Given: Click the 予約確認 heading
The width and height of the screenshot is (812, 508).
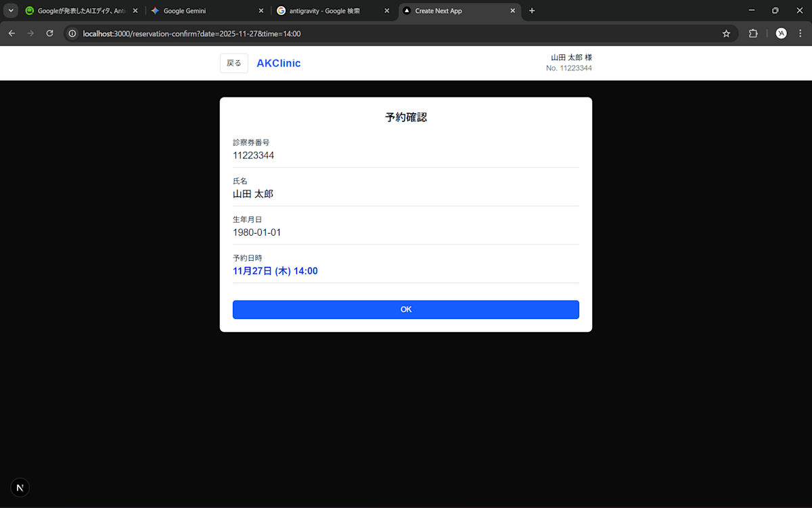Looking at the screenshot, I should [406, 117].
